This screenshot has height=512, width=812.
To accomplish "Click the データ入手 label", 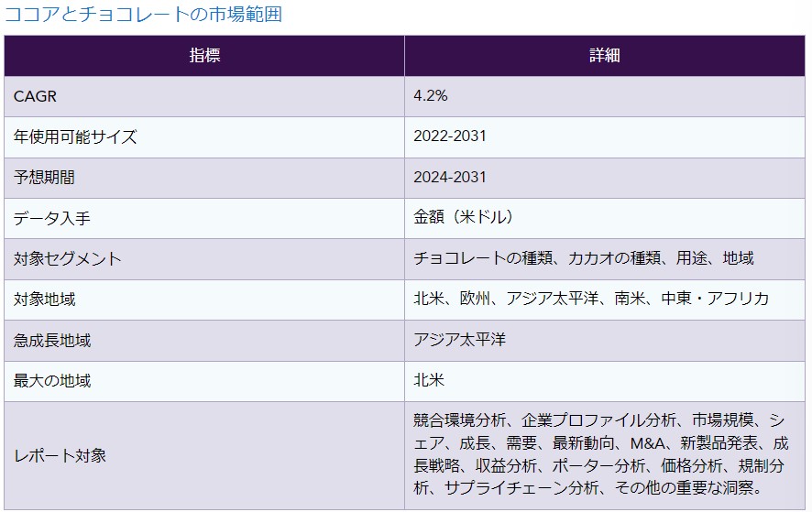I will [x=52, y=218].
